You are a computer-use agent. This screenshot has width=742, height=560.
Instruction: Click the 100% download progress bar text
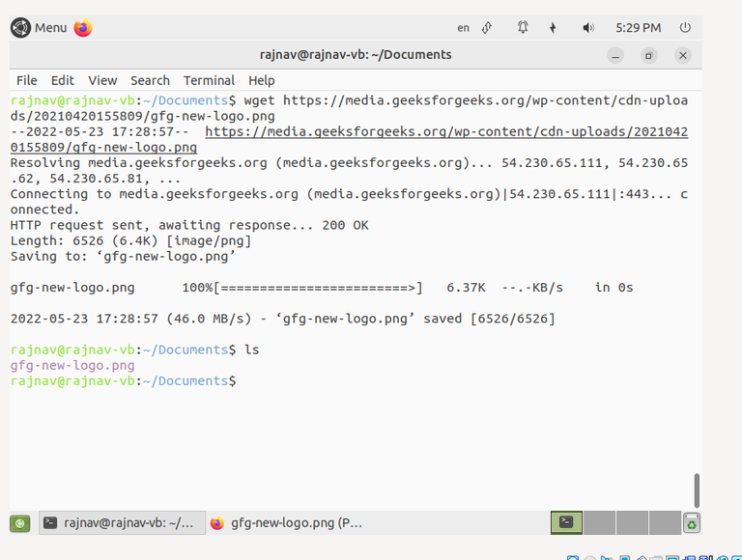(301, 288)
